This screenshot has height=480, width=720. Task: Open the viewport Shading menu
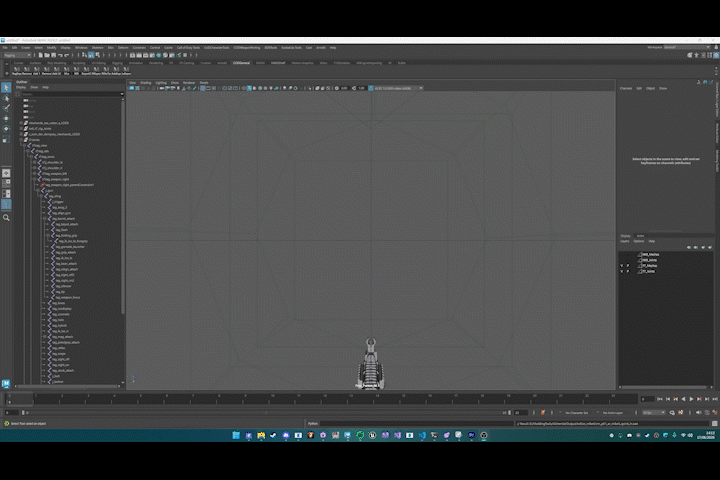click(x=146, y=83)
